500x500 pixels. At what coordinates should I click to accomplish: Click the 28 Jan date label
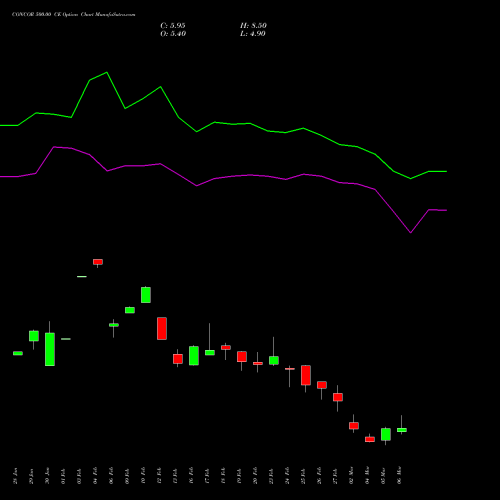pos(15,476)
